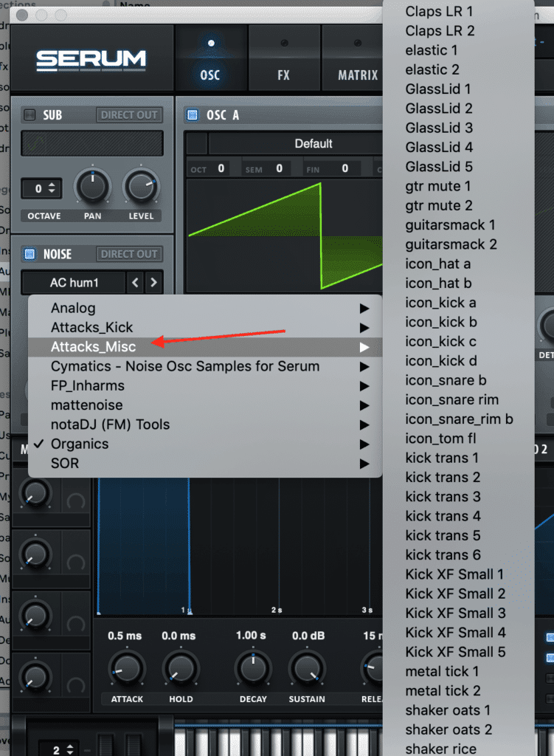The width and height of the screenshot is (554, 756).
Task: Click NOISE Direct Out button
Action: pos(129,254)
